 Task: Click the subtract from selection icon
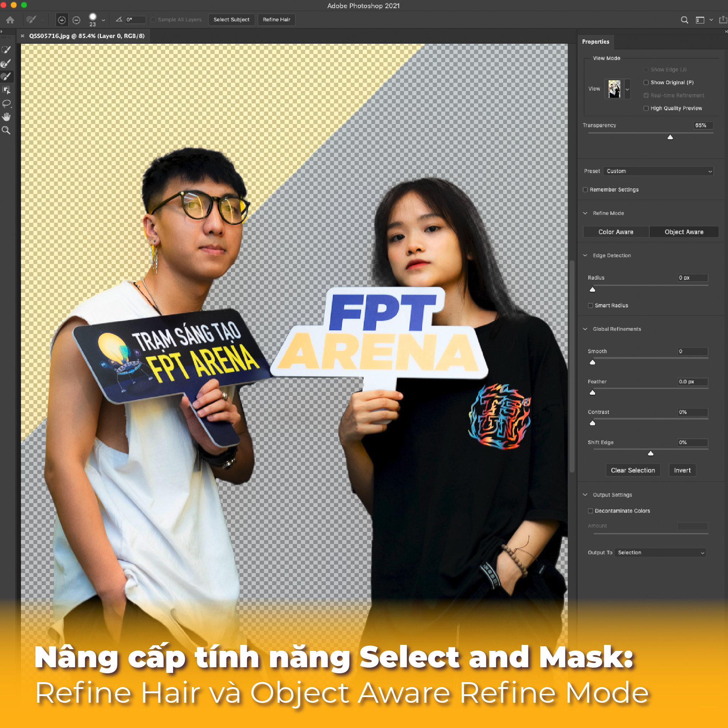[x=76, y=20]
